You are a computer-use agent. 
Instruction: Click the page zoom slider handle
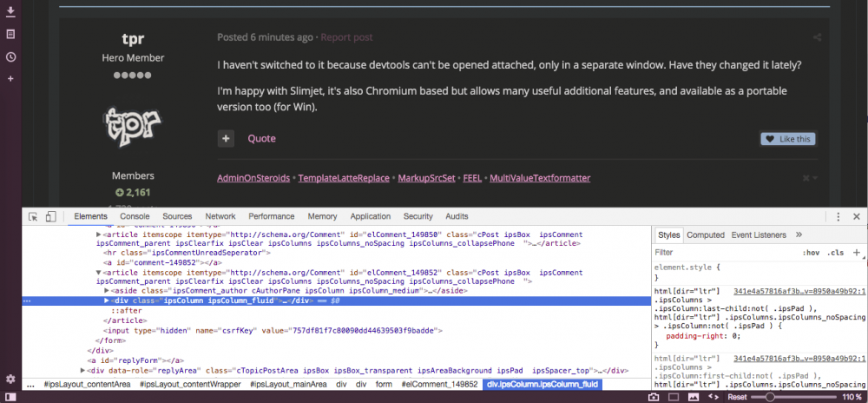tap(770, 397)
